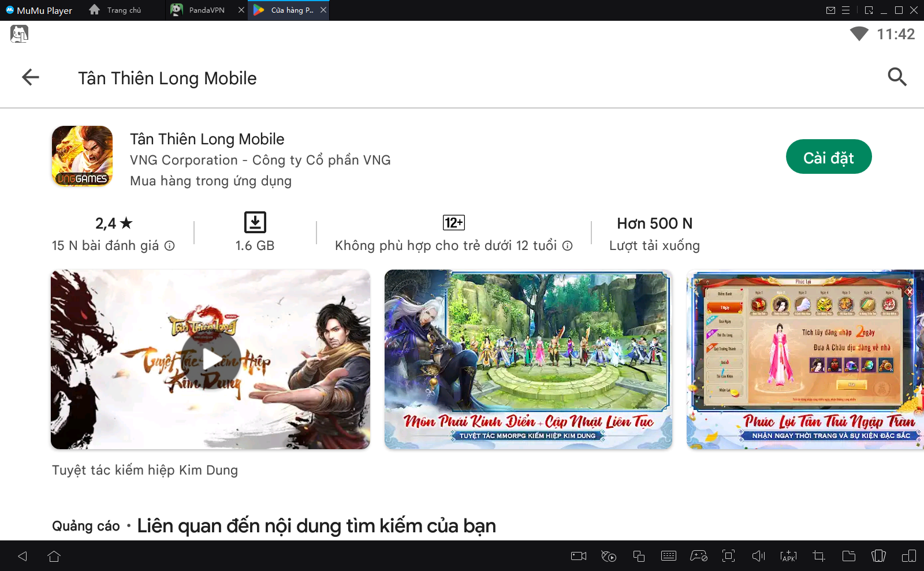Open the gamepad settings in bottom toolbar
Image resolution: width=924 pixels, height=571 pixels.
699,556
